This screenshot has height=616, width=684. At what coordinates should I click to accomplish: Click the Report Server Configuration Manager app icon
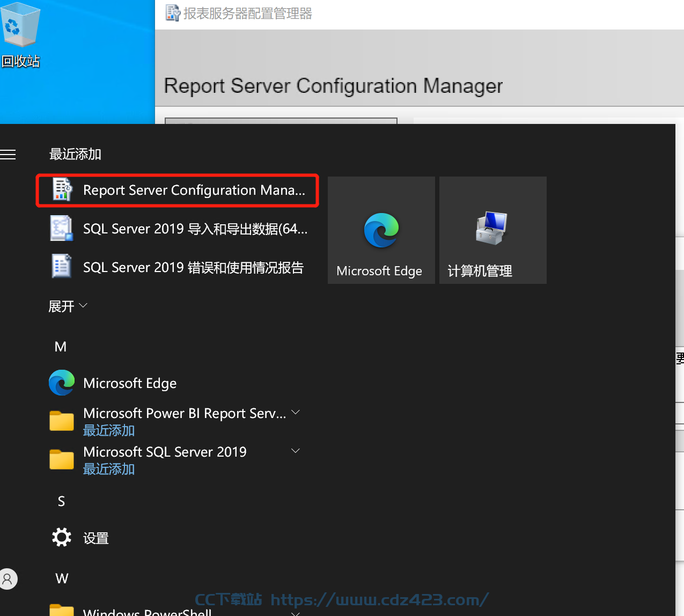click(62, 189)
